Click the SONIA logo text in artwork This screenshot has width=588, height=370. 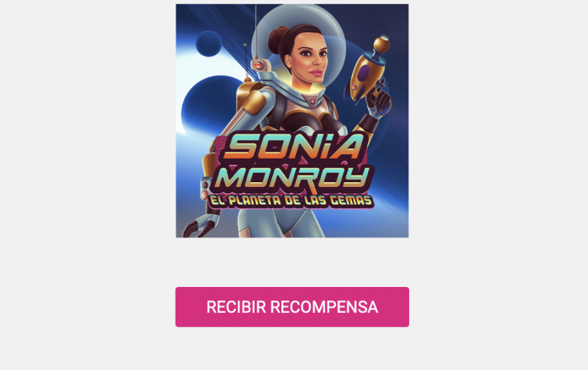click(294, 146)
